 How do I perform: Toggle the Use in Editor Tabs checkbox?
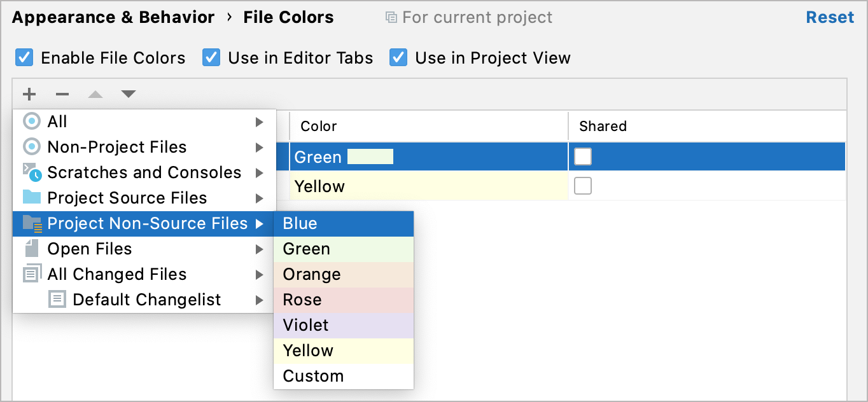pyautogui.click(x=211, y=57)
